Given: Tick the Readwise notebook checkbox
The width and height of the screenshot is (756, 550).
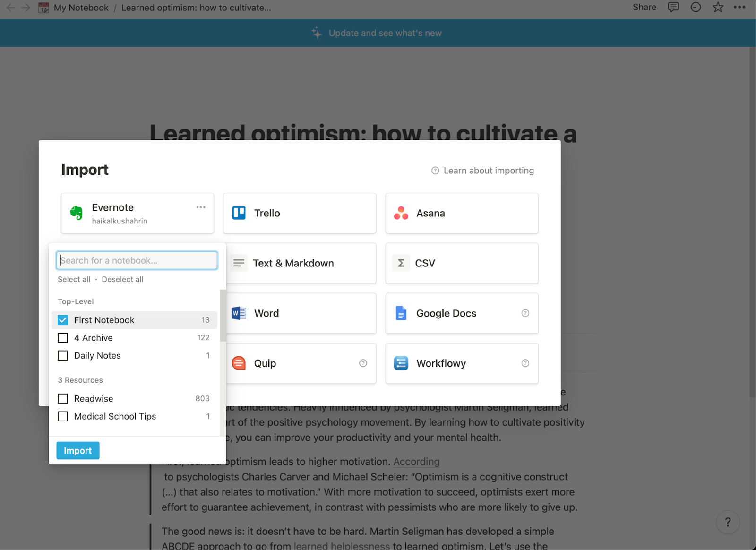Looking at the screenshot, I should [x=63, y=399].
